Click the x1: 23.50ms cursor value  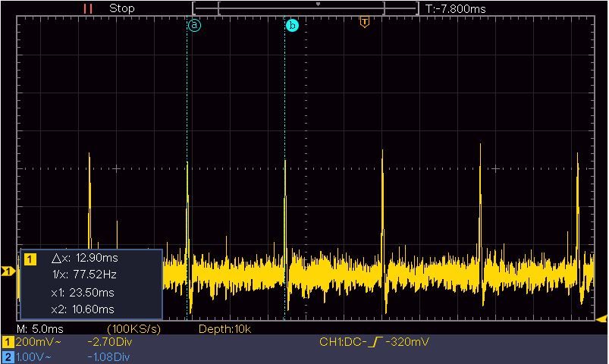(83, 292)
